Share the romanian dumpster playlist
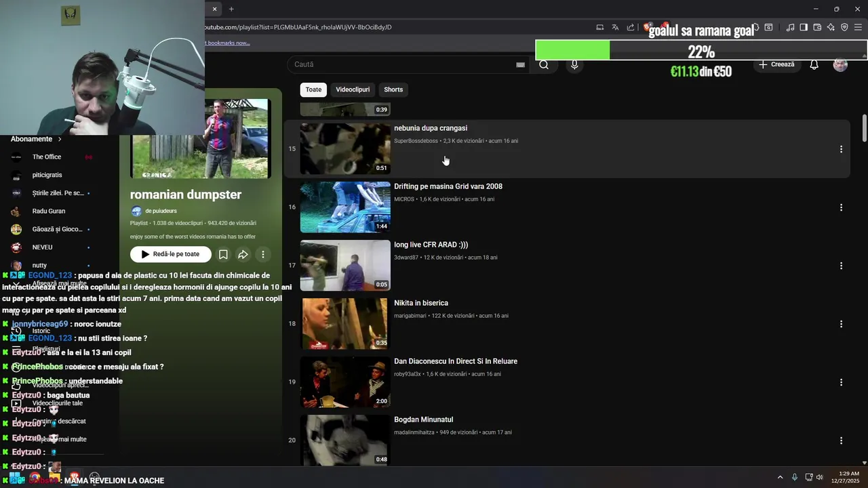The height and width of the screenshot is (488, 868). (x=243, y=254)
